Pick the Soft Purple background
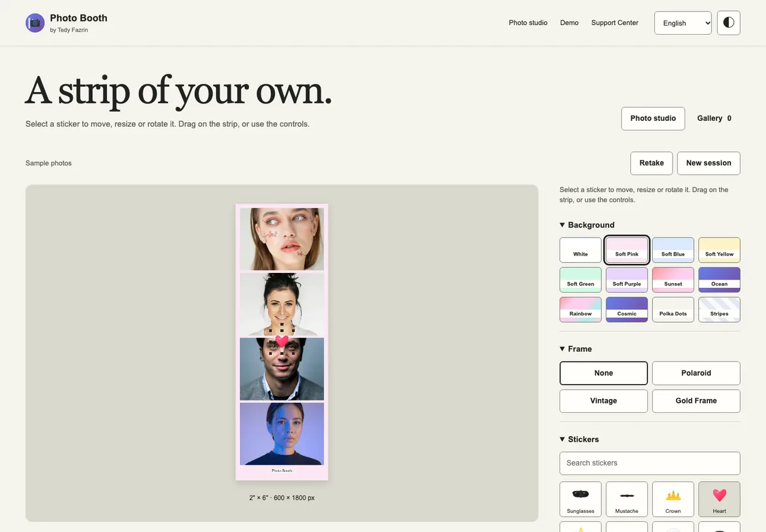This screenshot has width=766, height=532. (x=627, y=280)
